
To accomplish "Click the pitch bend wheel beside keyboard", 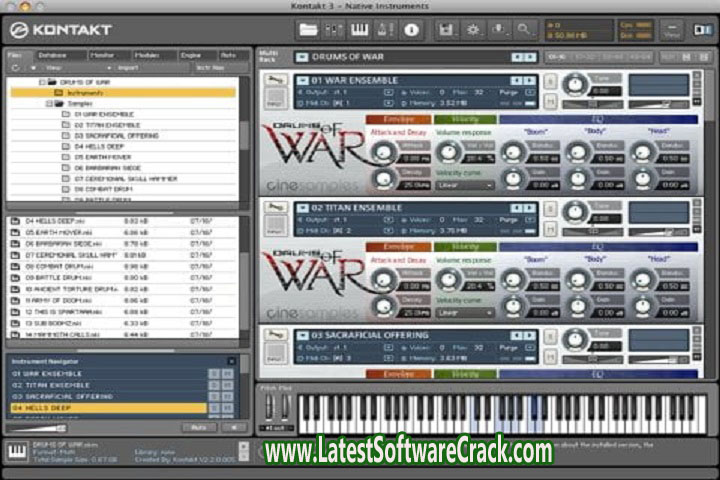I will 270,407.
